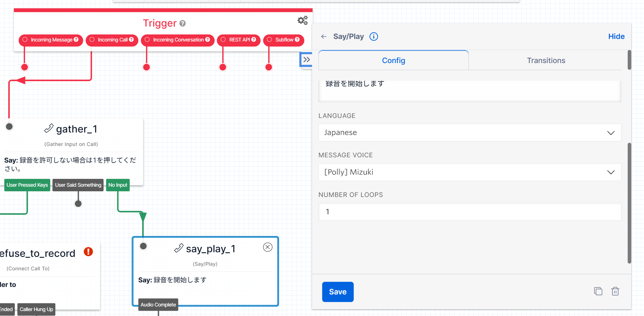Click the Number of Loops field
The width and height of the screenshot is (644, 316).
pyautogui.click(x=470, y=212)
